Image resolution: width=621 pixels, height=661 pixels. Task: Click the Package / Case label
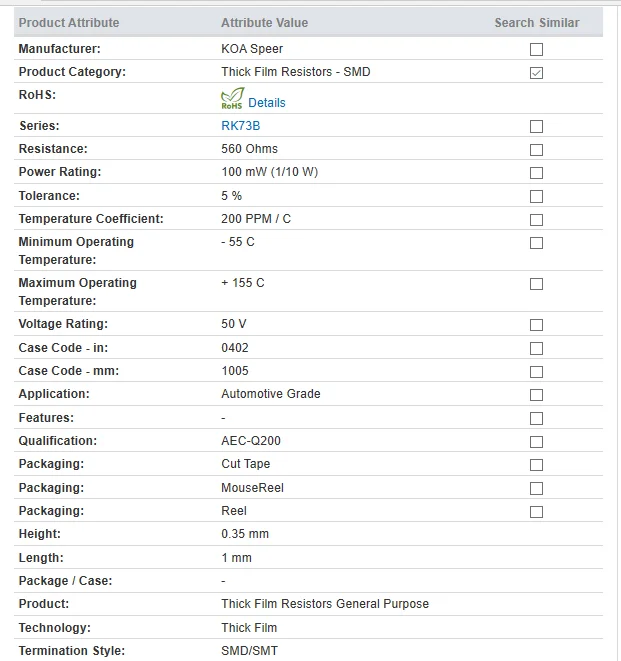click(x=65, y=580)
